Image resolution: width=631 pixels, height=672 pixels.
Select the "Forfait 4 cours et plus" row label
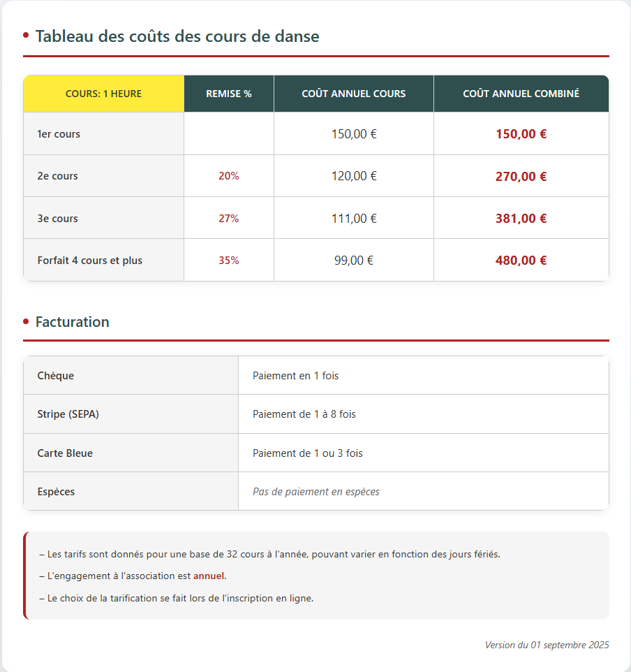(x=89, y=261)
